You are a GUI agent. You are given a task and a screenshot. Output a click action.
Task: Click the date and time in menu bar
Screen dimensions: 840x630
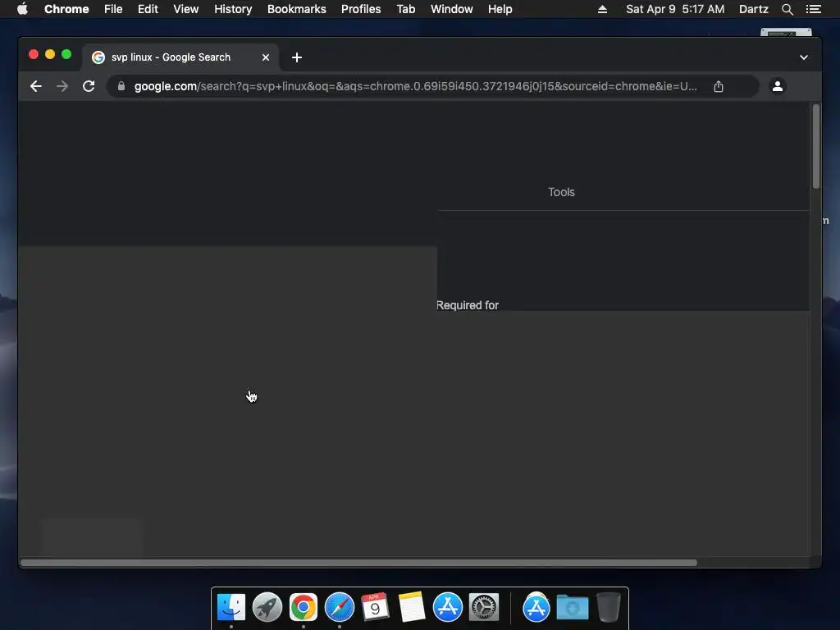(x=675, y=9)
